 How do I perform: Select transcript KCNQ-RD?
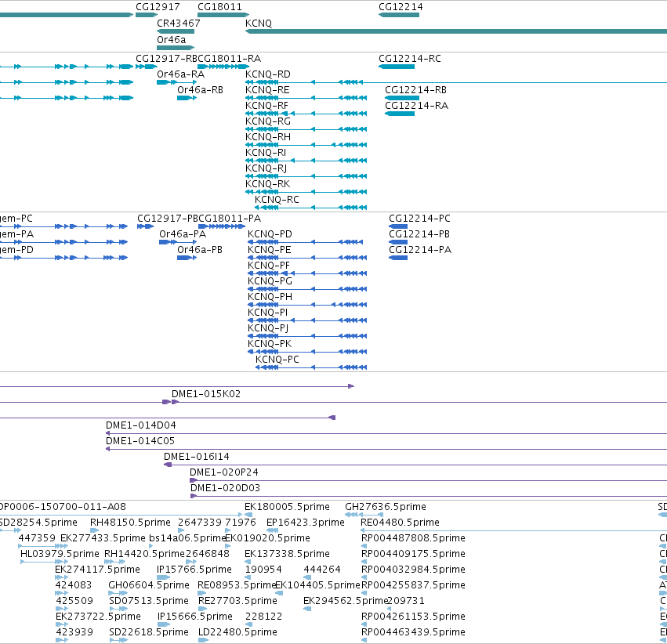point(268,74)
